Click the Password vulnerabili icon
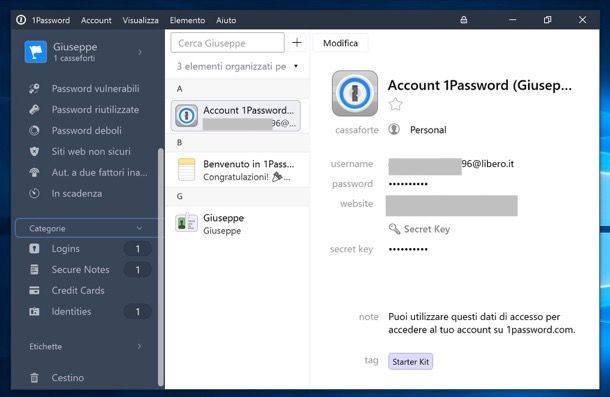610x397 pixels. (x=34, y=89)
